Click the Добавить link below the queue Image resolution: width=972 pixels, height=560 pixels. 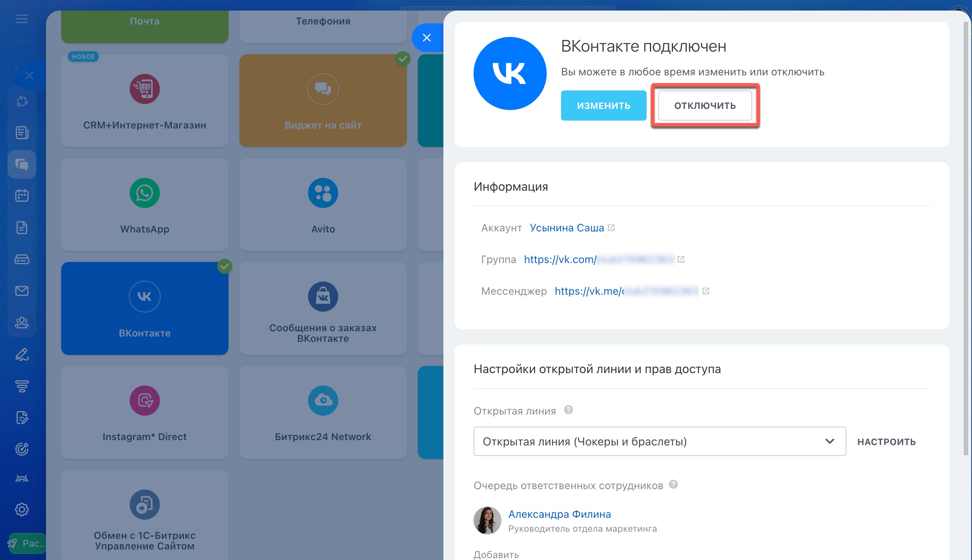(x=496, y=554)
